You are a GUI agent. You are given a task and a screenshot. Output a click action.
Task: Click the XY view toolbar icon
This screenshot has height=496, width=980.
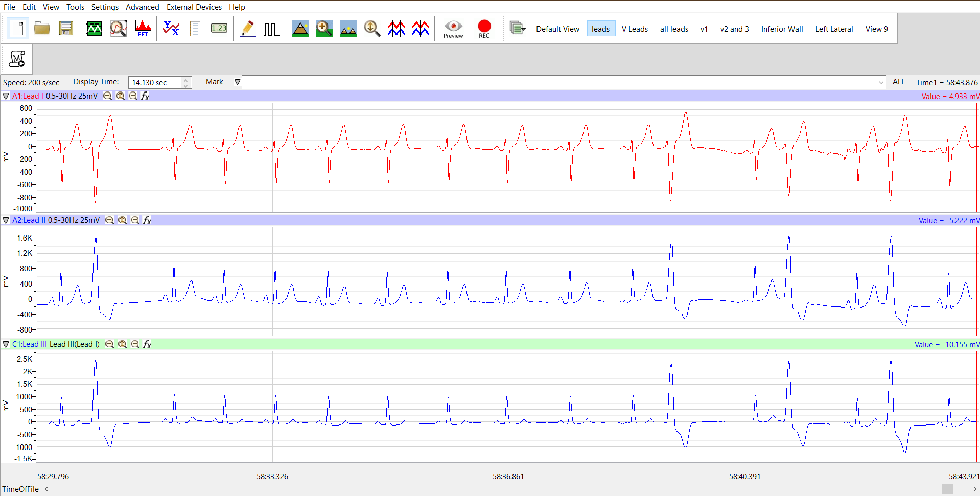tap(171, 29)
